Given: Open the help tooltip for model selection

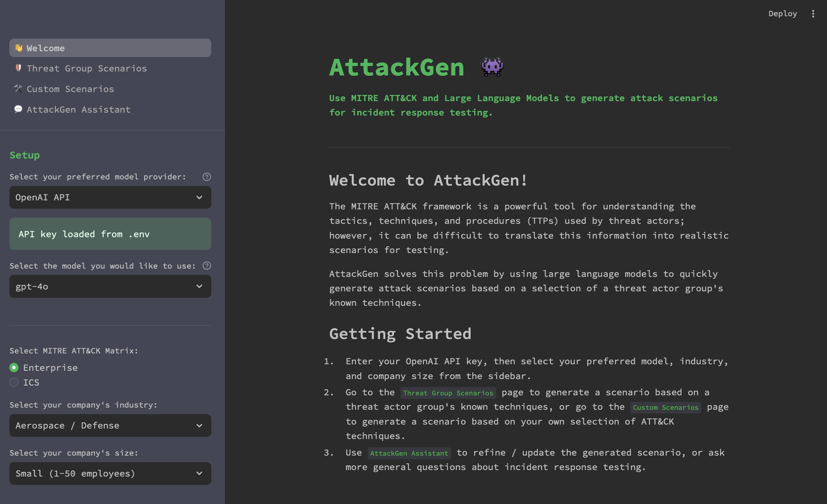Looking at the screenshot, I should tap(206, 266).
